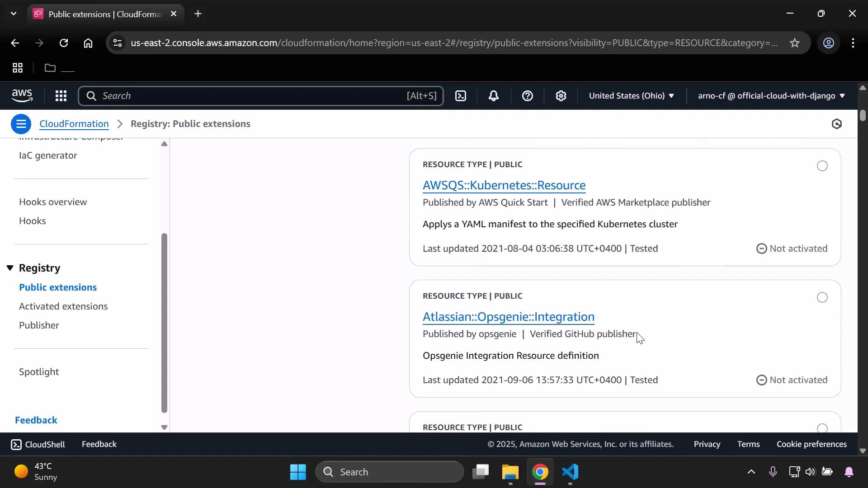Image resolution: width=868 pixels, height=488 pixels.
Task: Open the United States (Ohio) region dropdown
Action: pyautogui.click(x=631, y=96)
